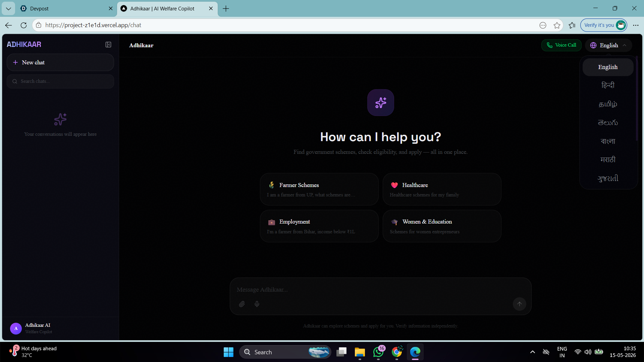Image resolution: width=644 pixels, height=362 pixels.
Task: Click the Adhikaar AI avatar circle
Action: click(x=16, y=328)
